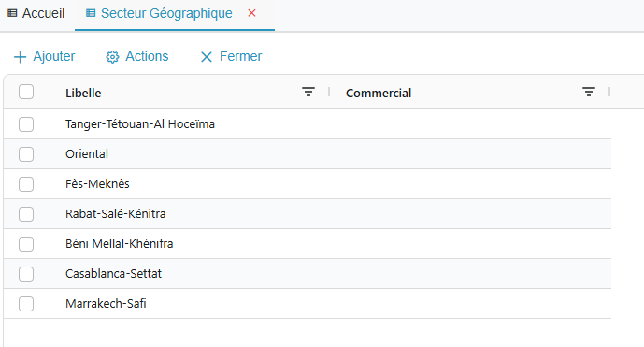The width and height of the screenshot is (644, 347).
Task: Click the plus icon beside Ajouter
Action: [x=21, y=57]
